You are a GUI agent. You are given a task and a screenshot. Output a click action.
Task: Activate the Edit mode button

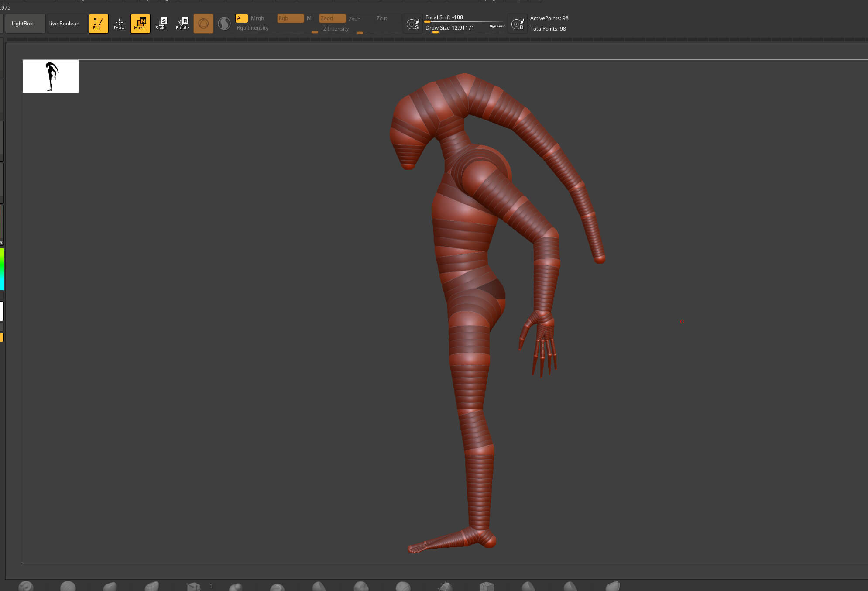(x=98, y=24)
